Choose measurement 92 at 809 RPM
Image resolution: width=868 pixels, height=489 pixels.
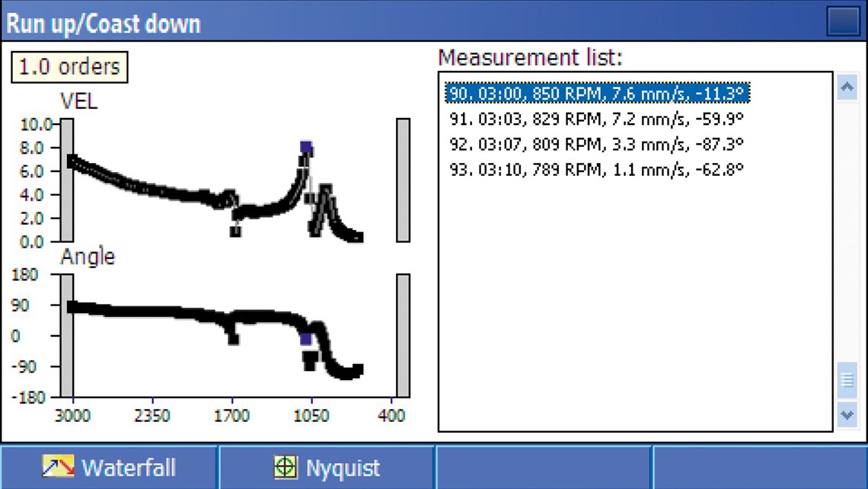point(596,143)
